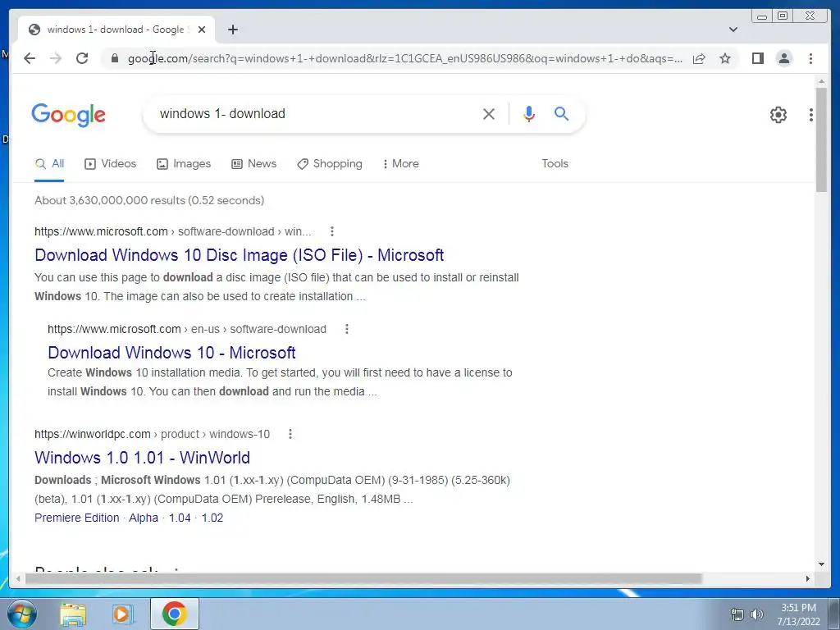Open Chrome side panel
Image resolution: width=840 pixels, height=630 pixels.
[x=757, y=58]
